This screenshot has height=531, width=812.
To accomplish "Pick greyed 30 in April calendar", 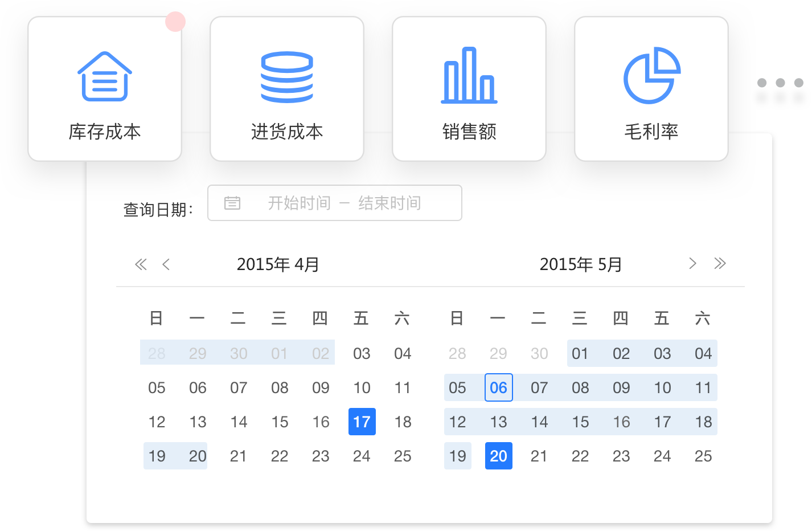I will (239, 353).
